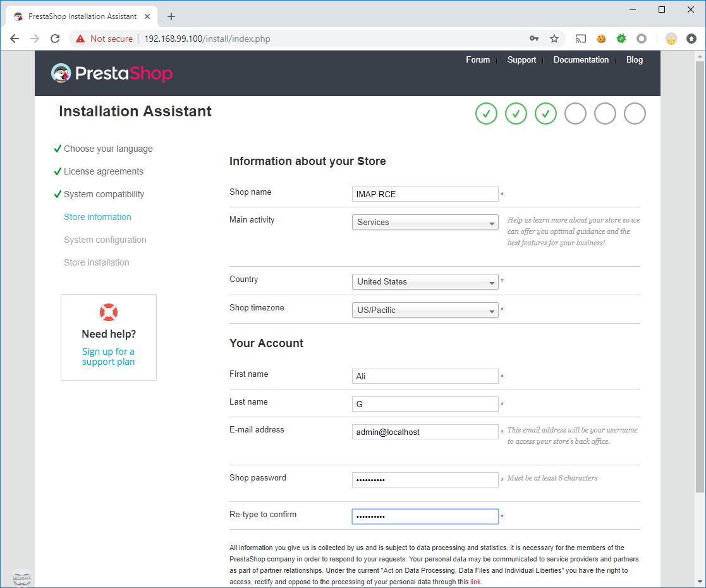Expand the Country dropdown

pyautogui.click(x=425, y=281)
